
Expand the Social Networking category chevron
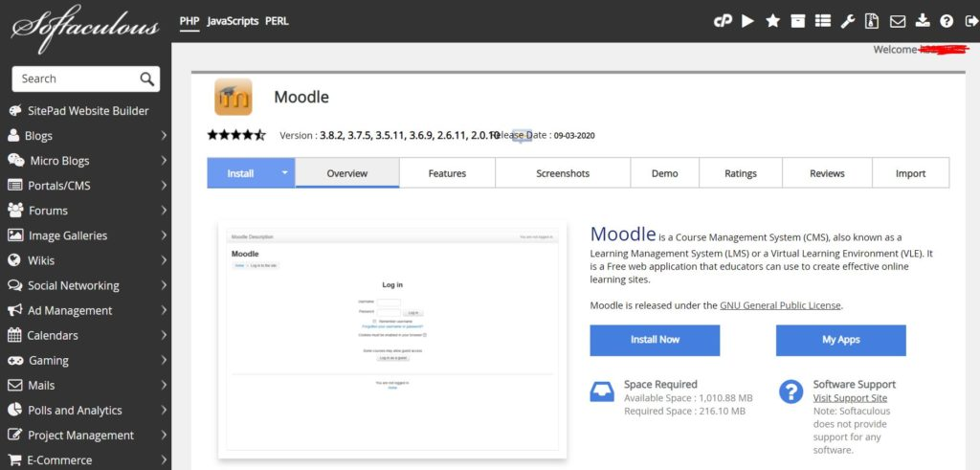point(163,285)
